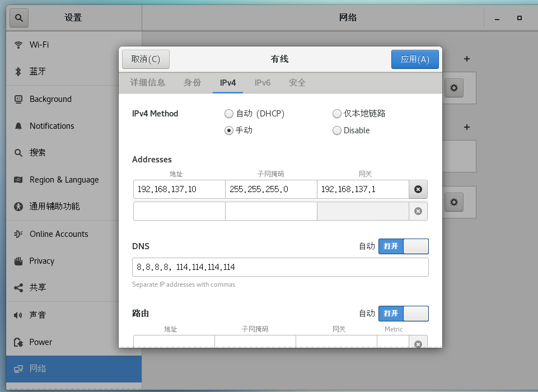Click the route Metric input field
Screen dimensions: 538x392
[x=393, y=342]
